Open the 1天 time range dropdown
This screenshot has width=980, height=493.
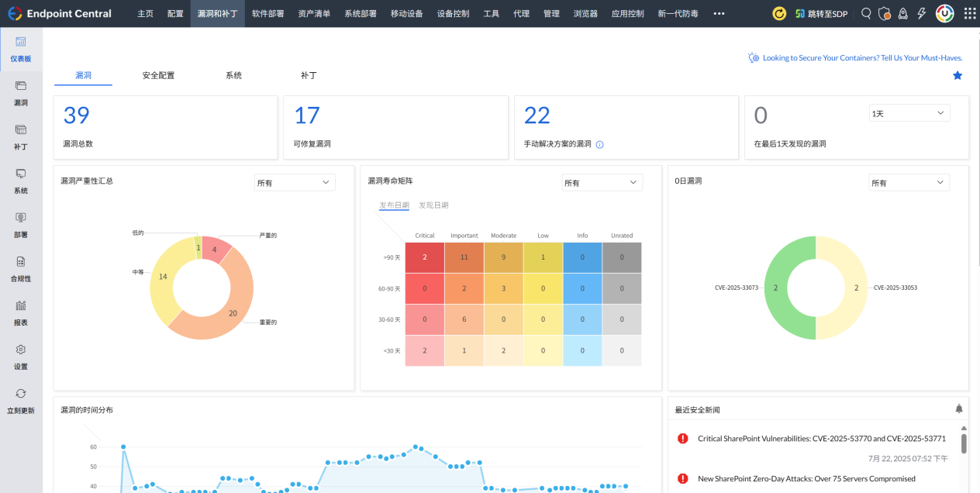(x=909, y=112)
